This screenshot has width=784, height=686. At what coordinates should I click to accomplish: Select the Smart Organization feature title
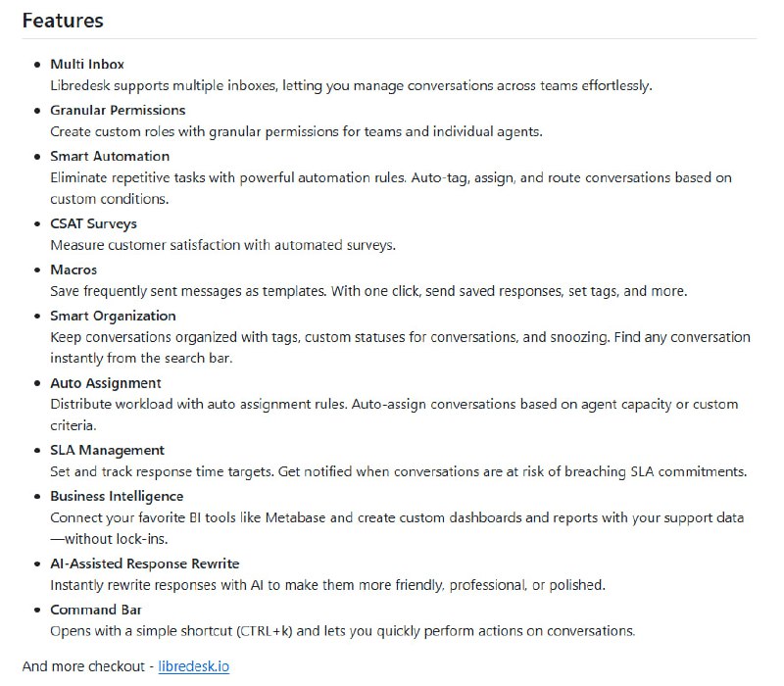(113, 316)
